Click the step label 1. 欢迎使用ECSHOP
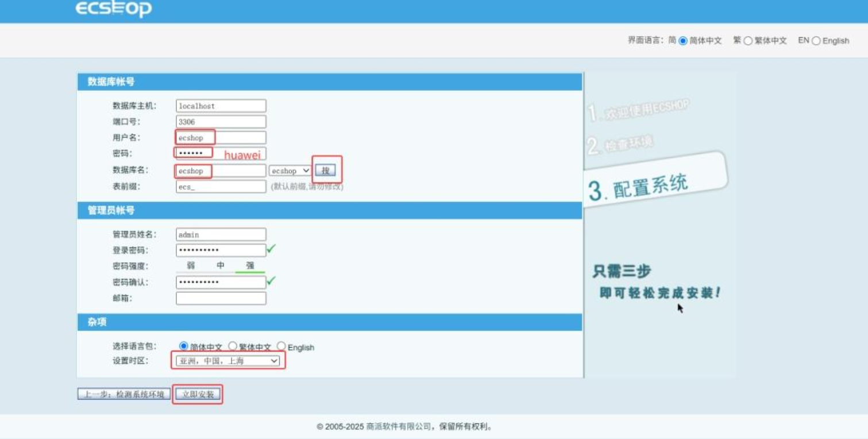Image resolution: width=868 pixels, height=439 pixels. coord(638,110)
